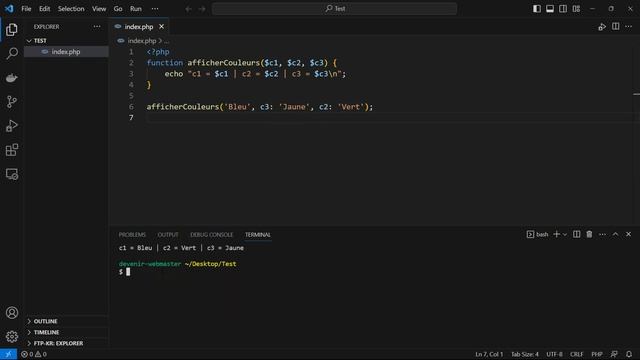Open the File menu
Image resolution: width=640 pixels, height=360 pixels.
point(26,9)
